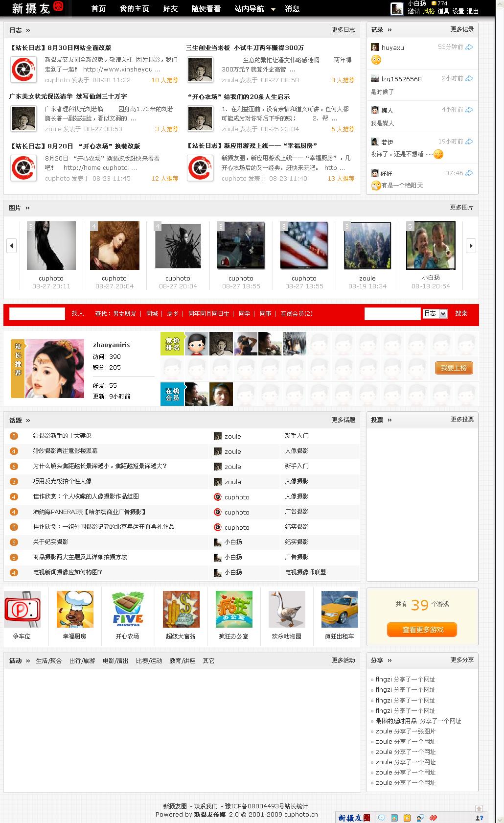Open the 超级大富翁 game icon
The image size is (504, 823).
(181, 609)
